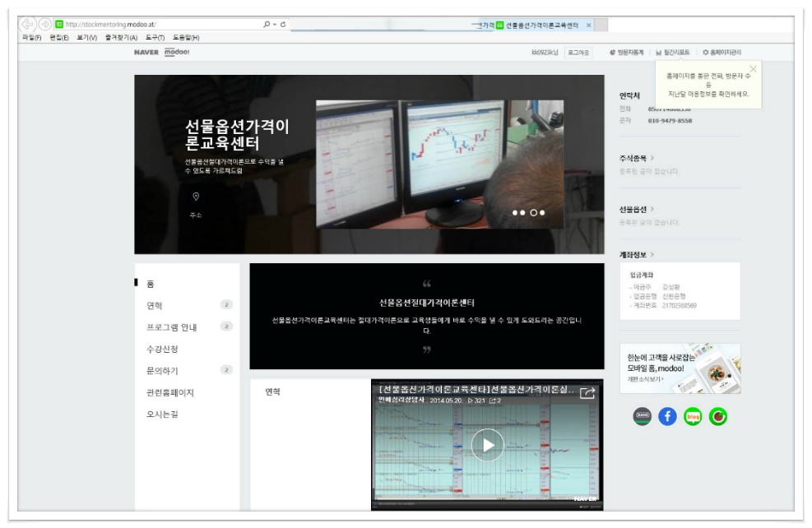Click the browser address bar
This screenshot has height=528, width=812.
point(165,25)
